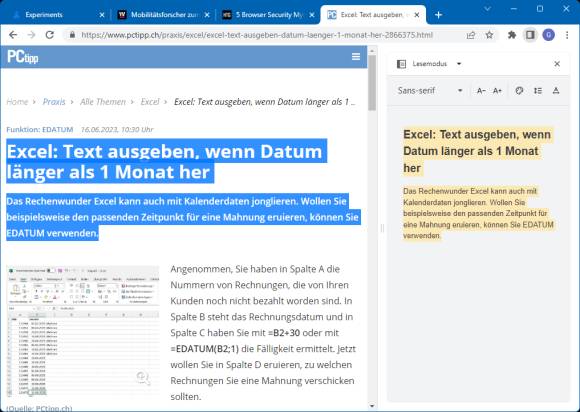Open the Chrome profile avatar
This screenshot has height=412, width=580.
pos(548,35)
